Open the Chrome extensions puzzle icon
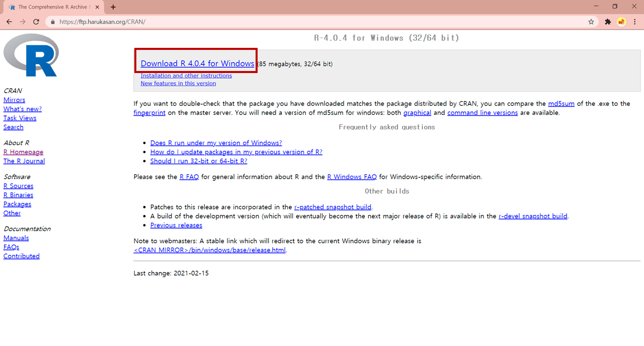The height and width of the screenshot is (346, 644). (x=608, y=22)
